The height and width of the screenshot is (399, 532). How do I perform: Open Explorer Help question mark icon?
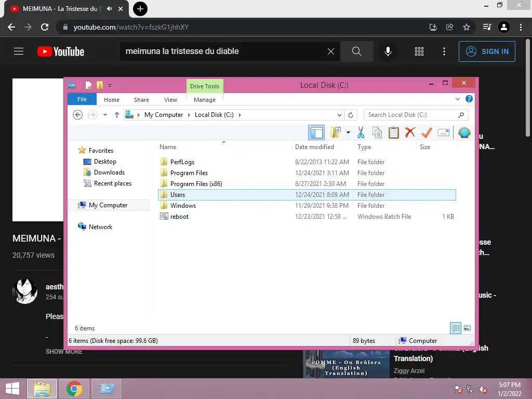point(469,99)
